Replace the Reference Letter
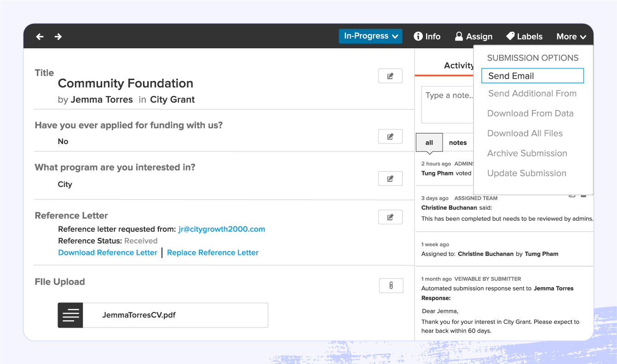The width and height of the screenshot is (617, 364). pyautogui.click(x=213, y=252)
